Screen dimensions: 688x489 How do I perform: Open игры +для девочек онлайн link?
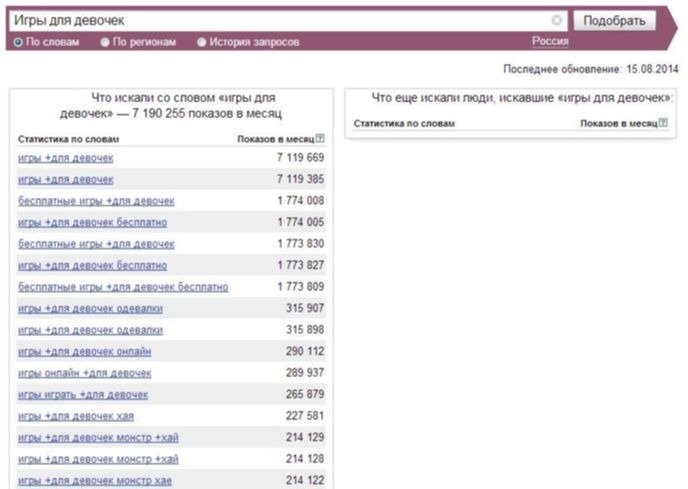click(x=85, y=352)
